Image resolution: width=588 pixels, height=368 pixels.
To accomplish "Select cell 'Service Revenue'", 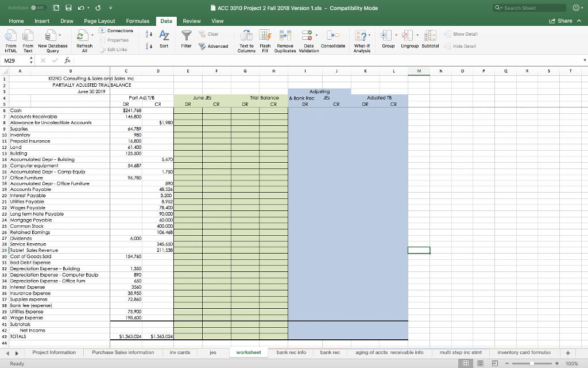I will click(59, 244).
